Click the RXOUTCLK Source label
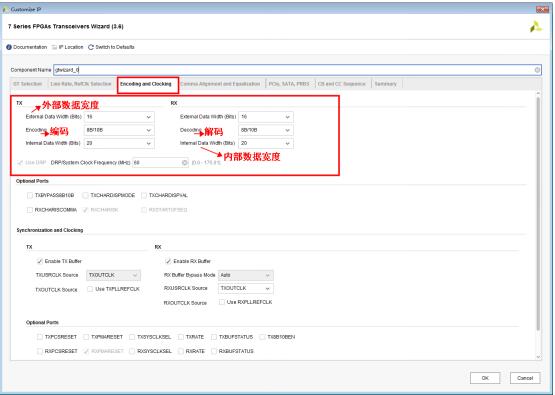The height and width of the screenshot is (395, 555). (x=185, y=303)
